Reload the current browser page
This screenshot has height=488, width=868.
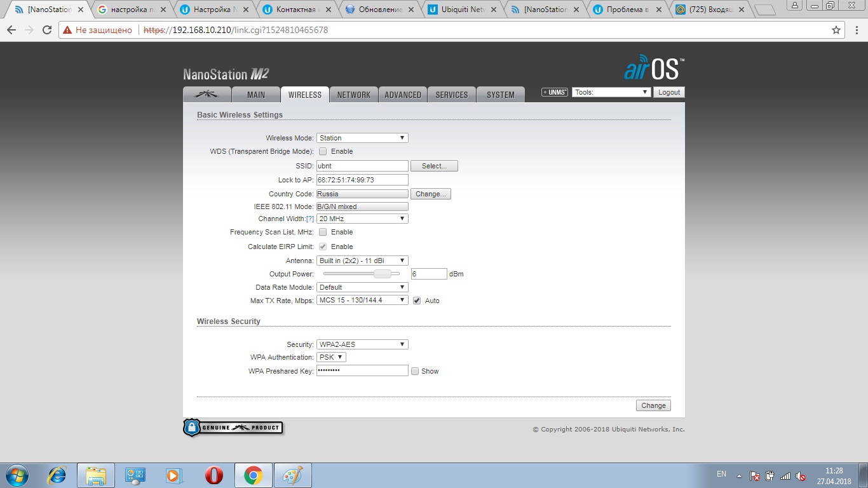coord(47,30)
